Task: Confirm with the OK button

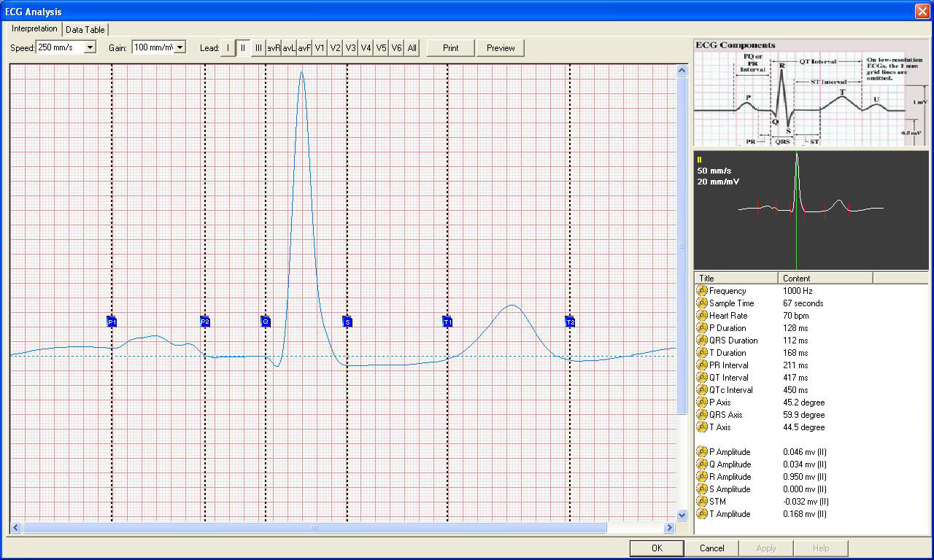Action: [x=657, y=548]
